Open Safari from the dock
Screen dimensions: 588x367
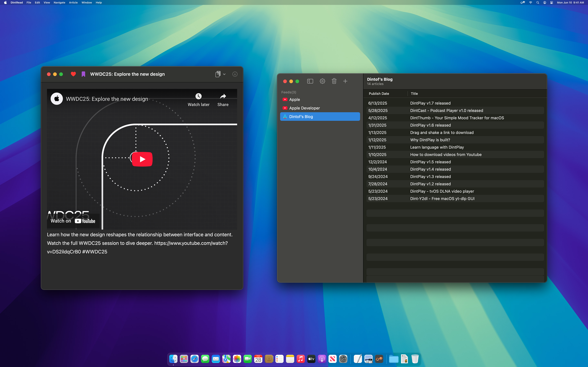194,359
